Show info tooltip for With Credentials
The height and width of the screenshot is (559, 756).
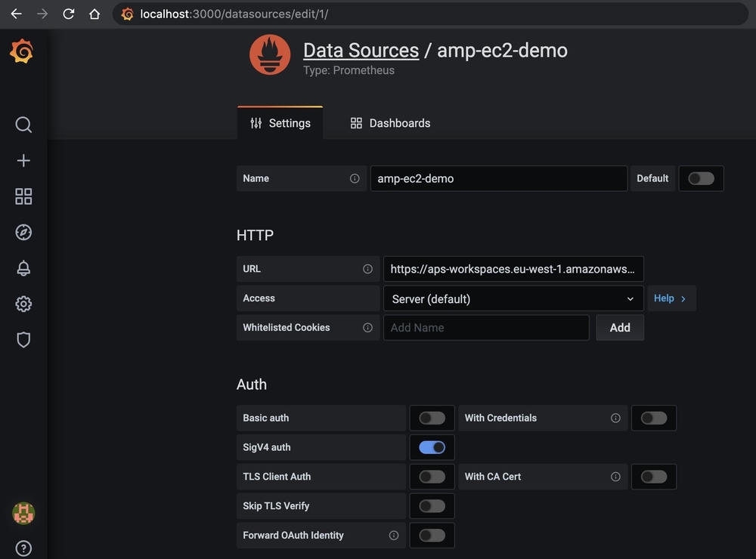pyautogui.click(x=615, y=418)
